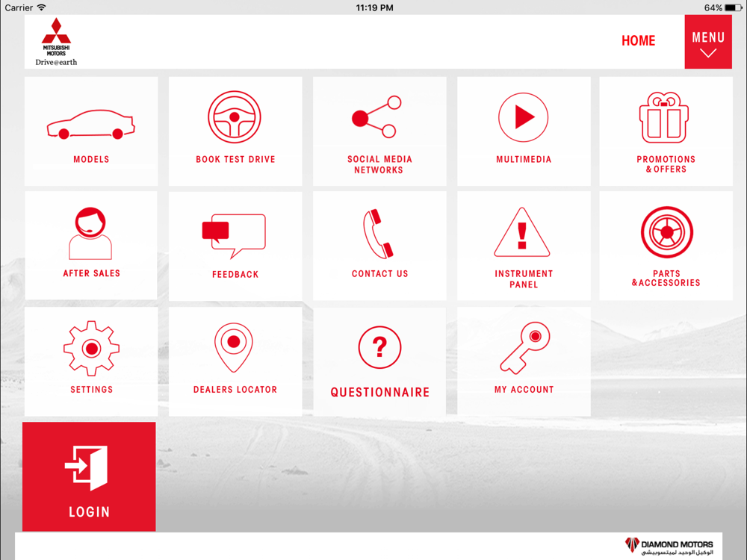Tap the Dealers Locator map pin icon
747x560 pixels.
(233, 348)
